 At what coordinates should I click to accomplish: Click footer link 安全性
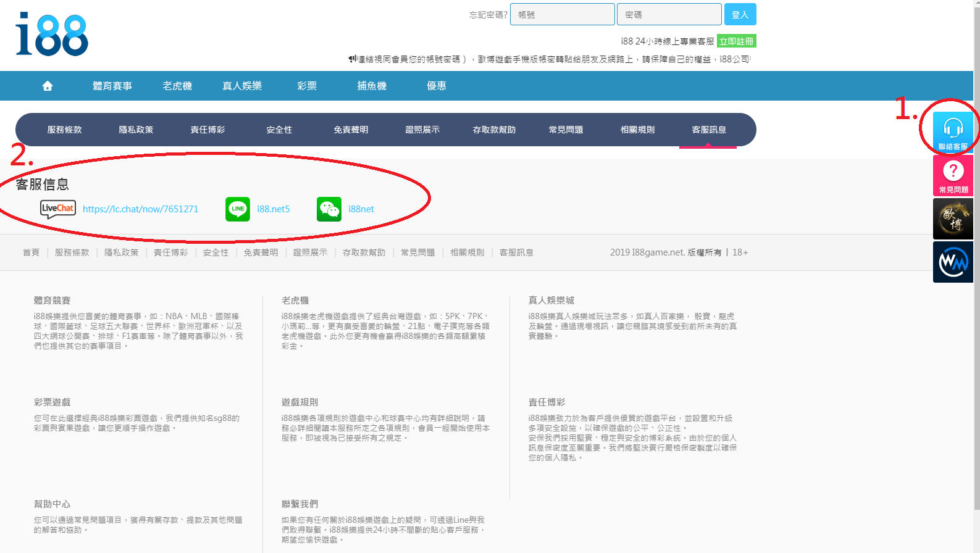216,252
